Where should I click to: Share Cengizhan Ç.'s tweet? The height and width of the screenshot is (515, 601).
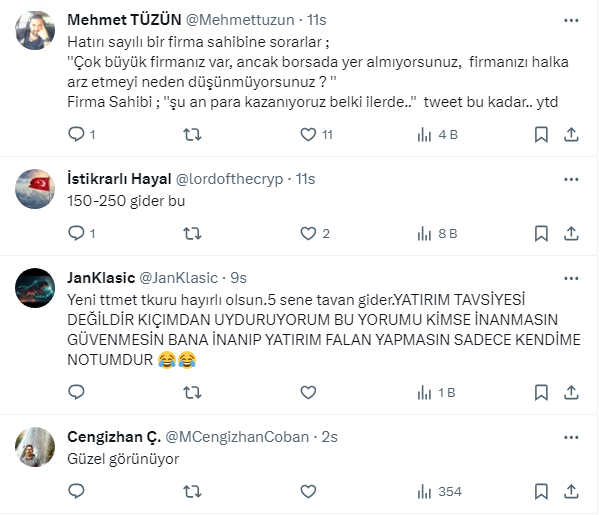(x=571, y=491)
